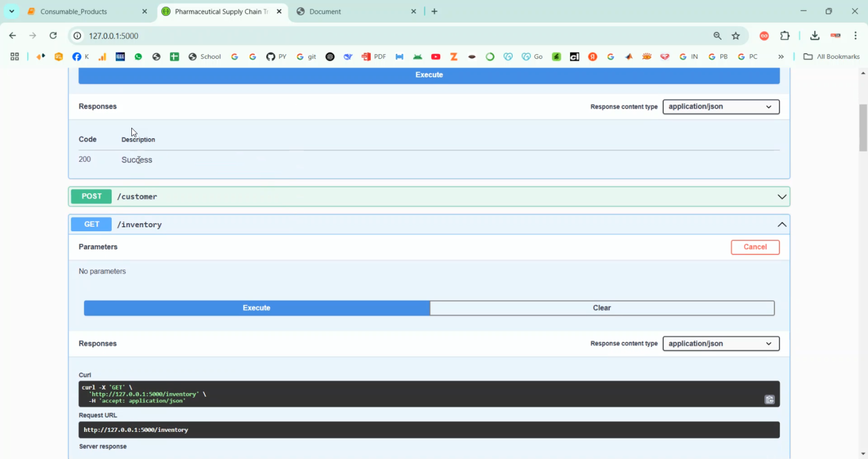
Task: Open the orange Z bookmark
Action: tap(454, 57)
